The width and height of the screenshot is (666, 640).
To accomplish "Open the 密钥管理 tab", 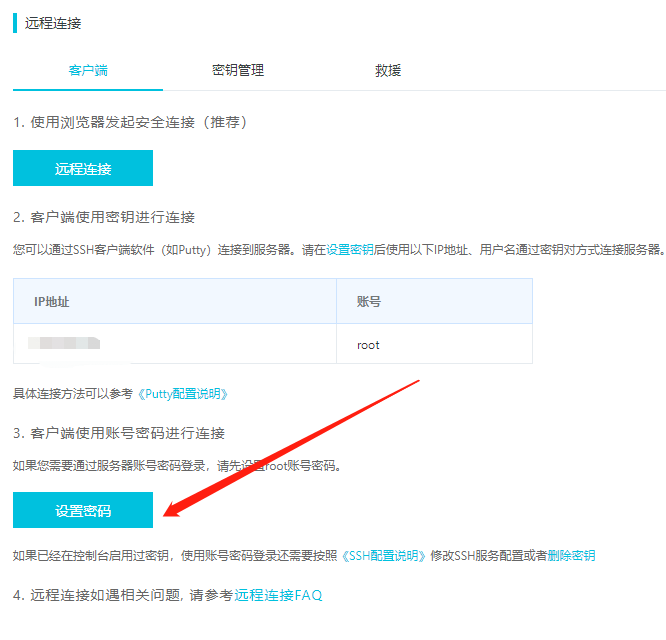I will tap(238, 71).
